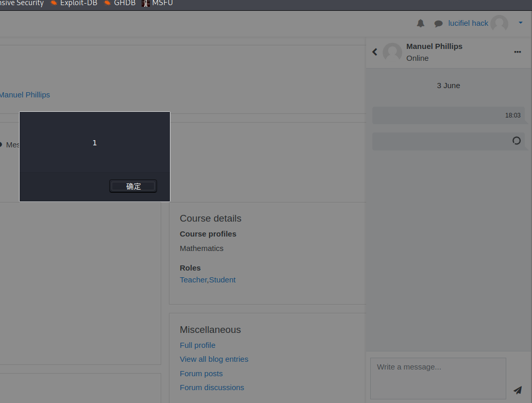Click the alert message text 1
The height and width of the screenshot is (403, 532).
pyautogui.click(x=95, y=143)
